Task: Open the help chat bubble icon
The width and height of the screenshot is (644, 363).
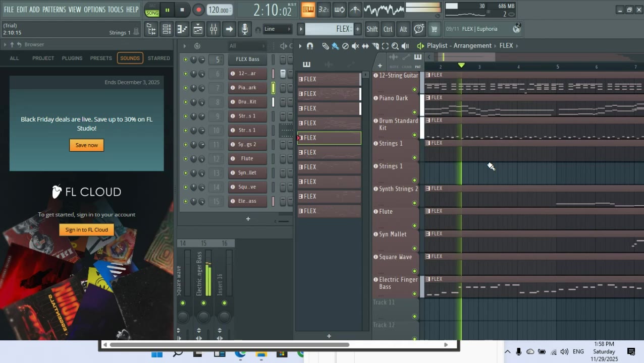Action: (x=418, y=29)
